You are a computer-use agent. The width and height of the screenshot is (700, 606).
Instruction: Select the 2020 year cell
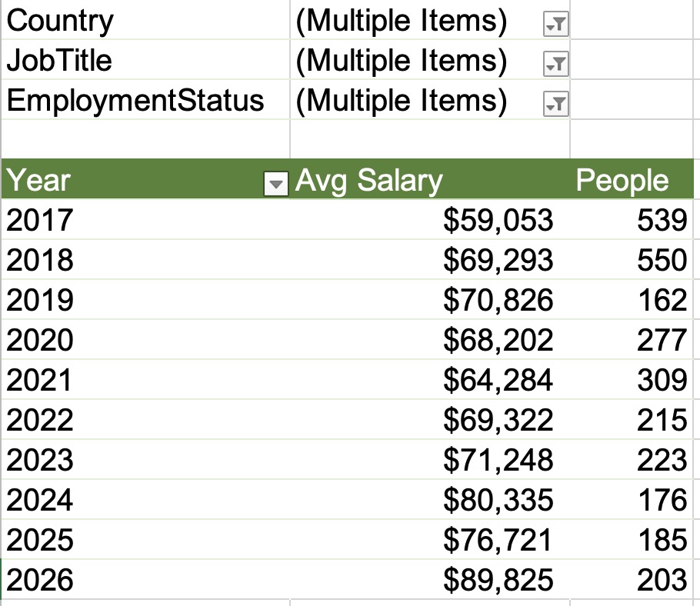point(39,340)
